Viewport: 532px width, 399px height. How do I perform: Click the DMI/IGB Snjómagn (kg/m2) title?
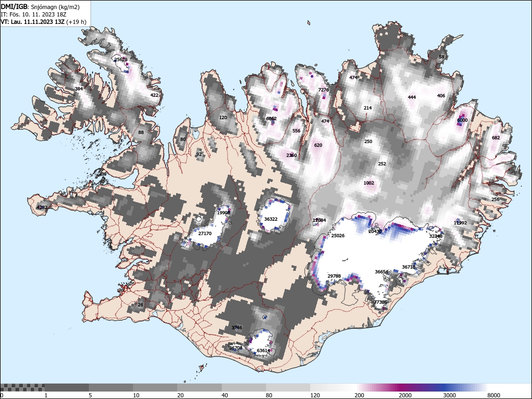[x=40, y=7]
